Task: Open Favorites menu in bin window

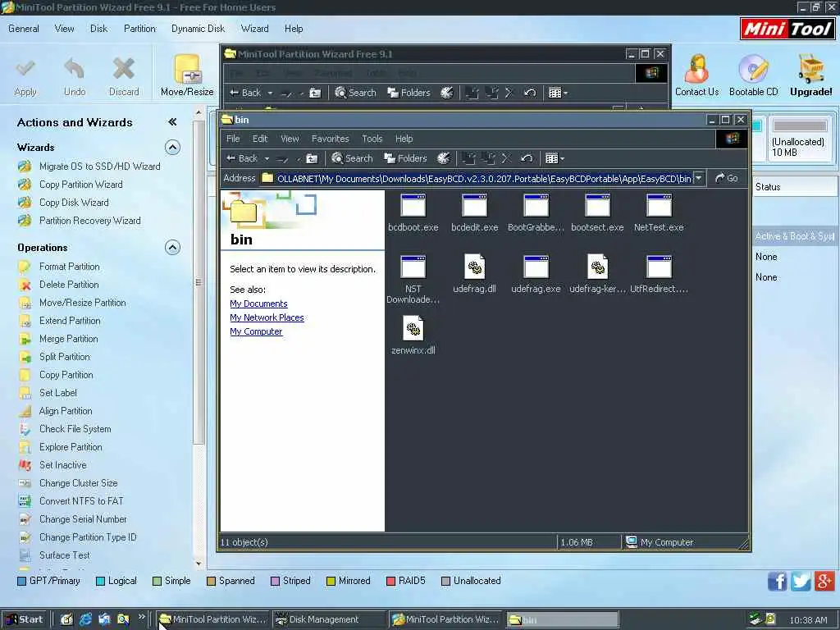Action: click(330, 139)
